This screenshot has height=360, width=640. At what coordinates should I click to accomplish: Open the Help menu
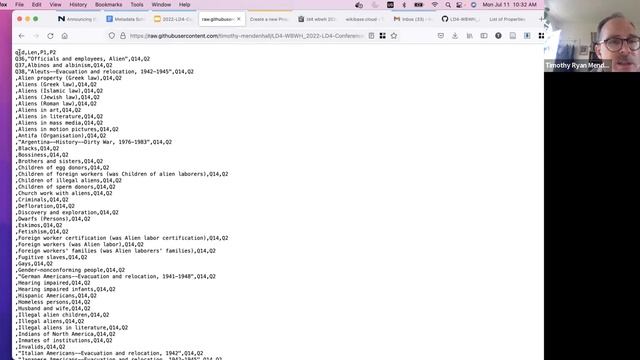184,4
